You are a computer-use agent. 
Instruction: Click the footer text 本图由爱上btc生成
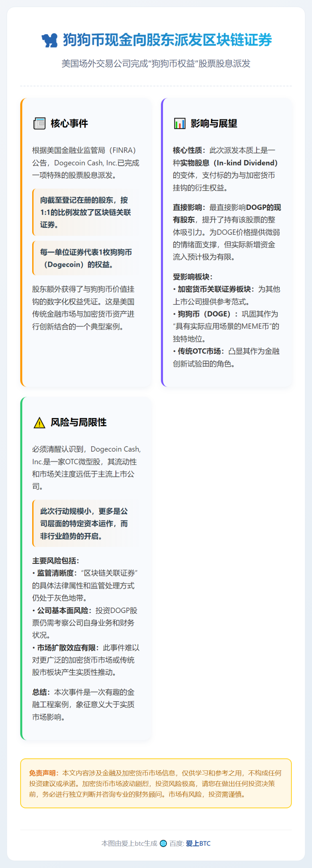[x=129, y=843]
